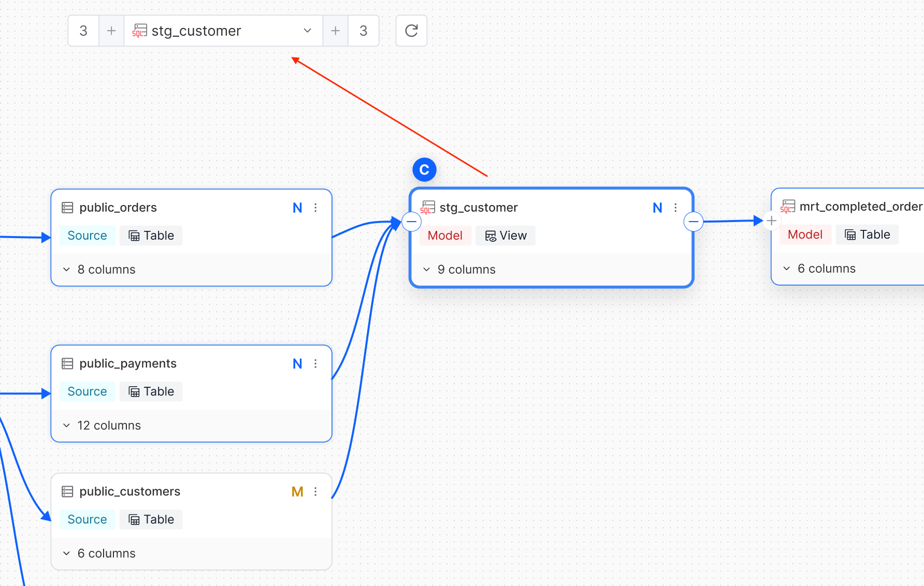Expand upstream of mrt_completed_order node

click(x=771, y=221)
